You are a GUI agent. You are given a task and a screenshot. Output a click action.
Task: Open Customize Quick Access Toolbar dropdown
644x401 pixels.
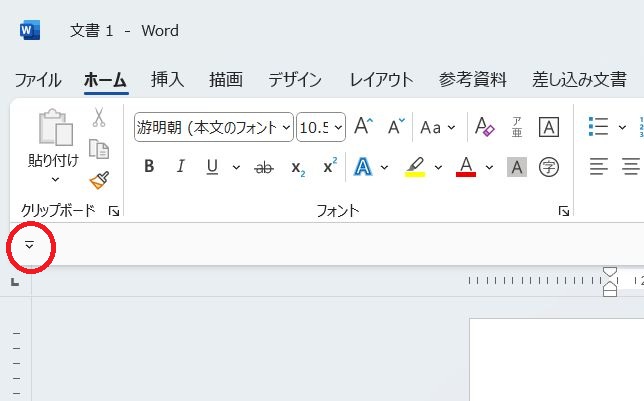click(29, 245)
